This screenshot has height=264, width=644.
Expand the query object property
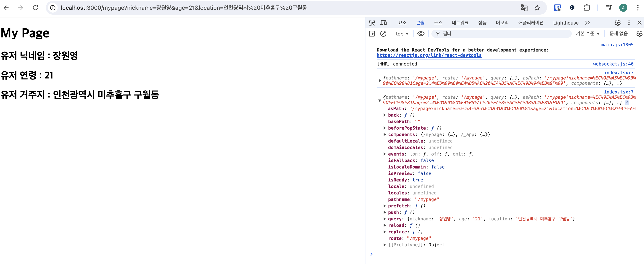point(385,219)
